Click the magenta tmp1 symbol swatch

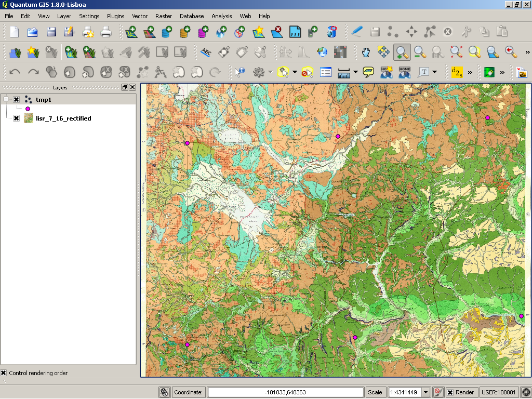(x=28, y=109)
